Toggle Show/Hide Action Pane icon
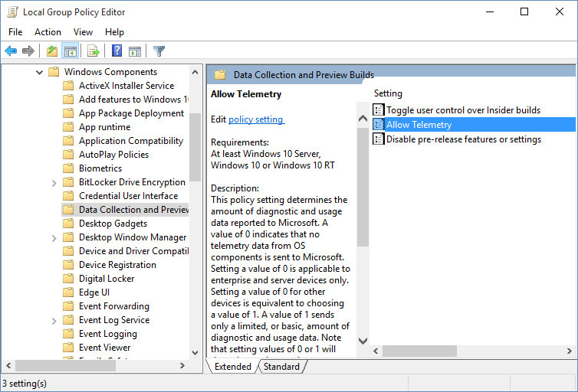The width and height of the screenshot is (578, 392). [x=135, y=51]
